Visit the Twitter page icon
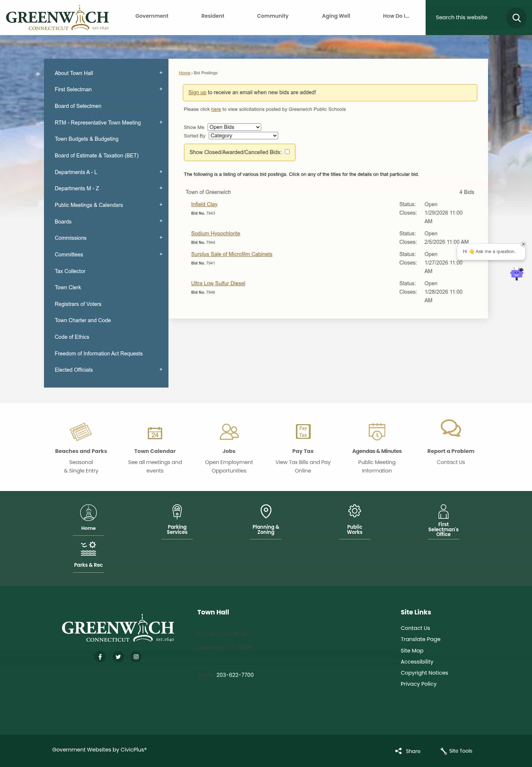This screenshot has height=767, width=532. click(118, 657)
